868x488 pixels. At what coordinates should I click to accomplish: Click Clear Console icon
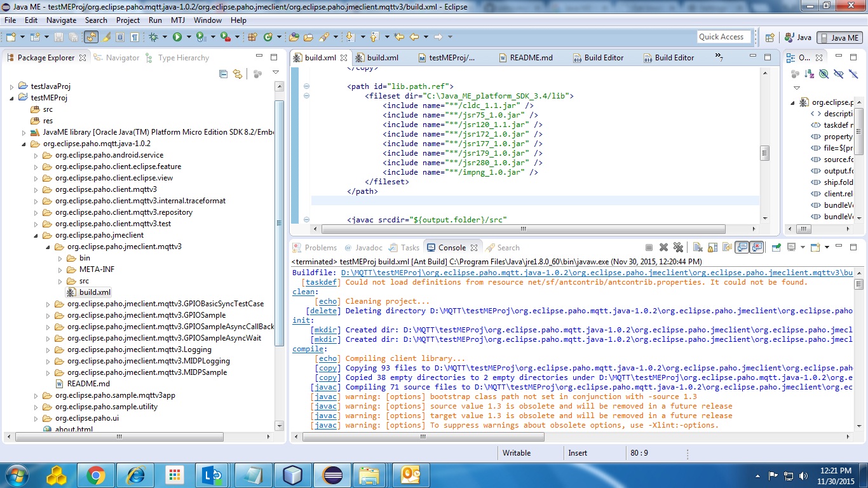(x=698, y=247)
